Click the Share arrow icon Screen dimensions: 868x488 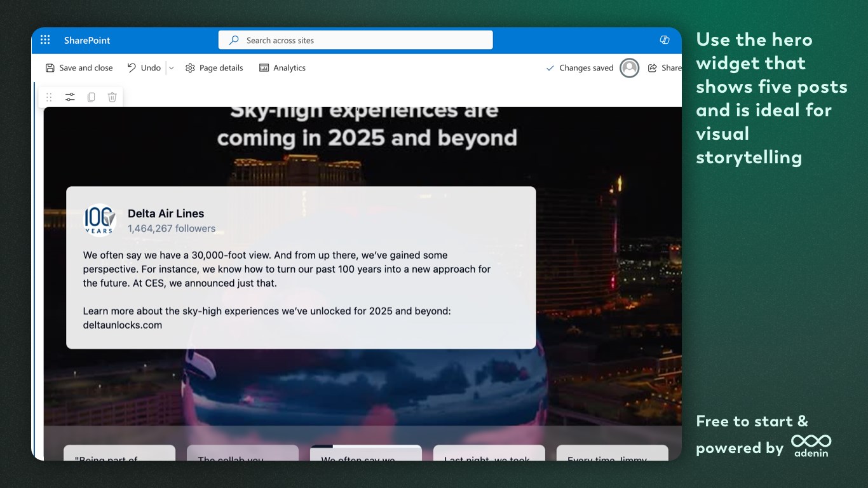point(652,68)
